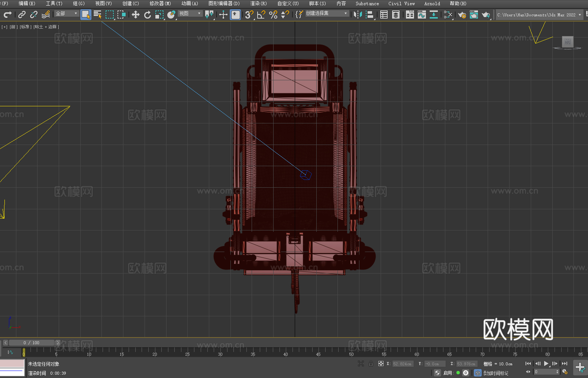Click the Redo arrow icon

pos(7,14)
